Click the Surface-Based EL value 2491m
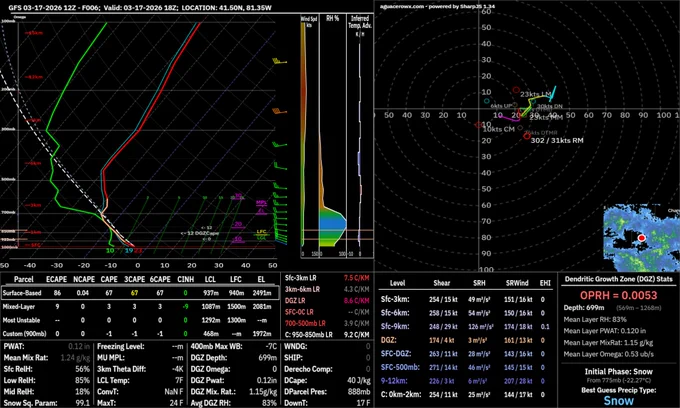 [262, 293]
